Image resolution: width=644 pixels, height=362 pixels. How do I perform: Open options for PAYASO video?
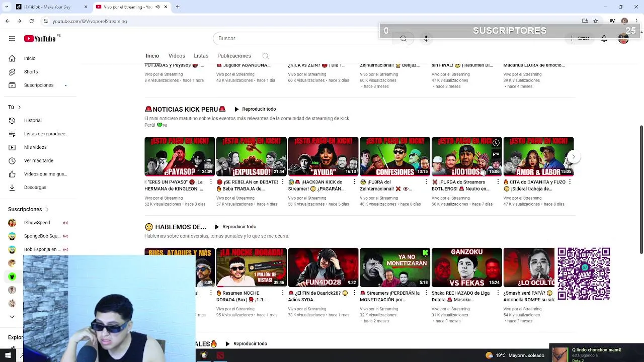[211, 182]
